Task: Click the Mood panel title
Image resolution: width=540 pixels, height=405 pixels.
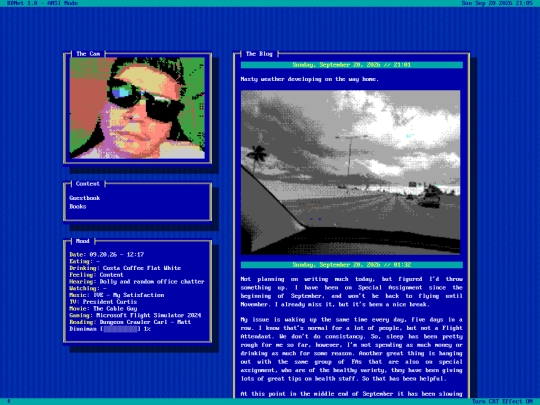Action: point(83,241)
